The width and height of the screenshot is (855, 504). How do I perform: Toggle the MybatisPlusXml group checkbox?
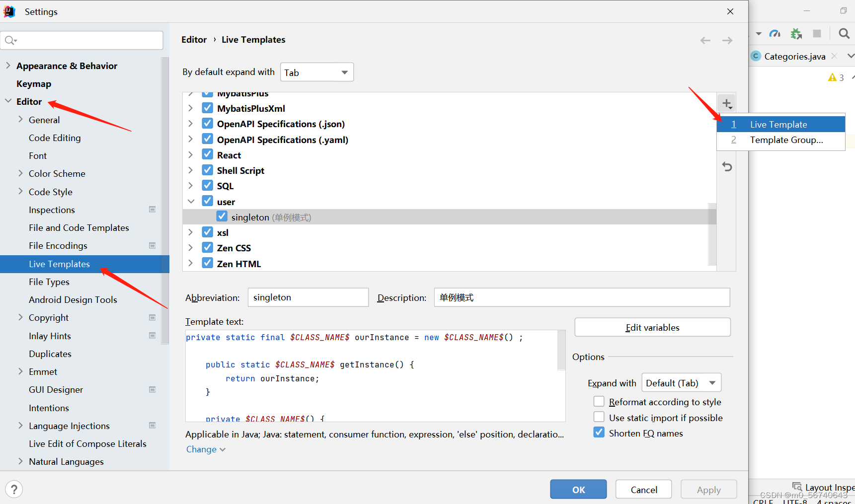[208, 108]
